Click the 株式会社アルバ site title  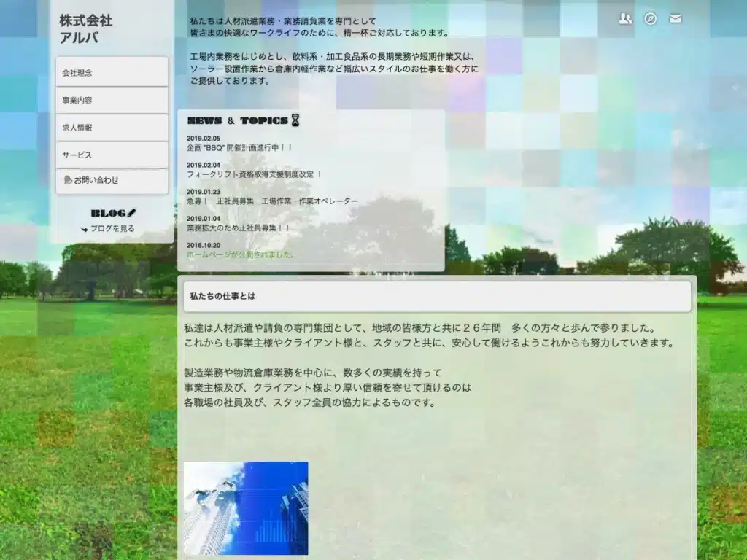(86, 28)
